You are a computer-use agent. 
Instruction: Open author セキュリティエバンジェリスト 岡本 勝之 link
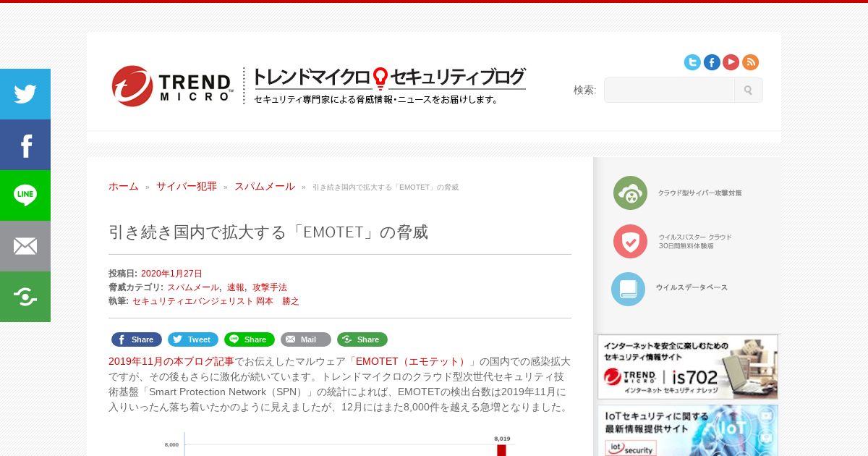pos(216,301)
